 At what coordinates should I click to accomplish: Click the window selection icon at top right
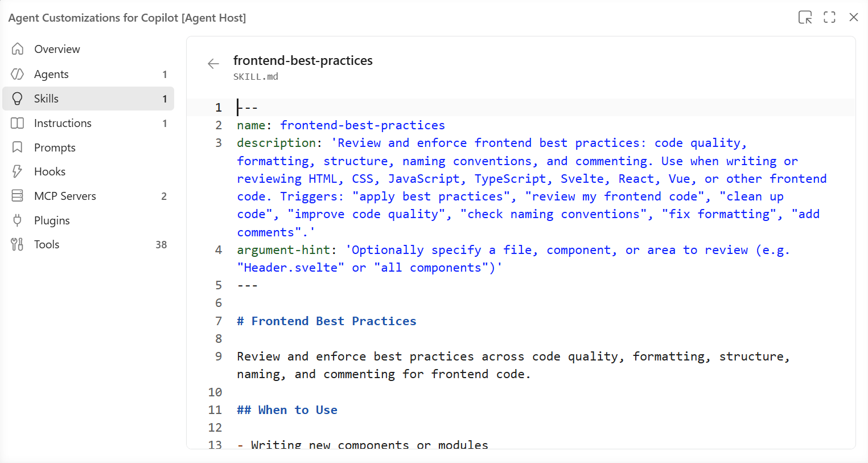pyautogui.click(x=805, y=17)
